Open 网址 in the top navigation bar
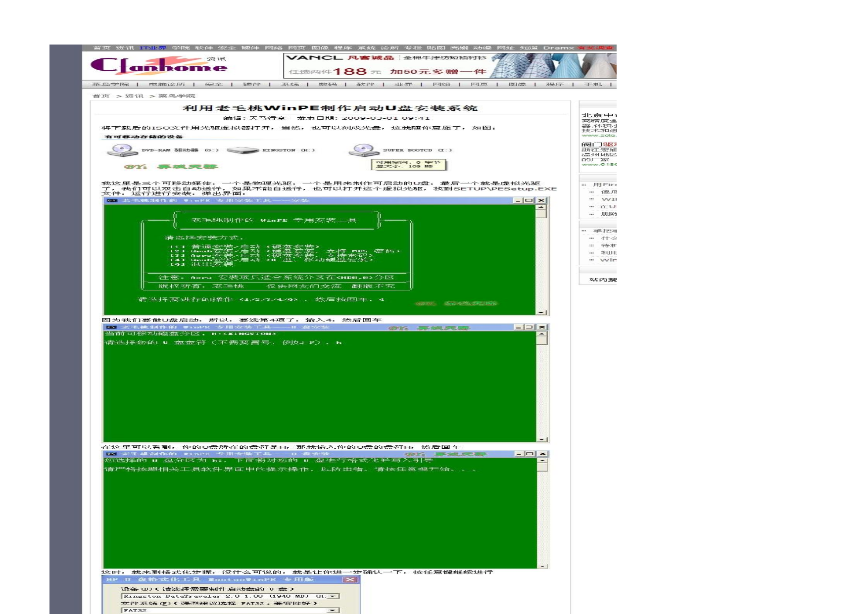 506,48
